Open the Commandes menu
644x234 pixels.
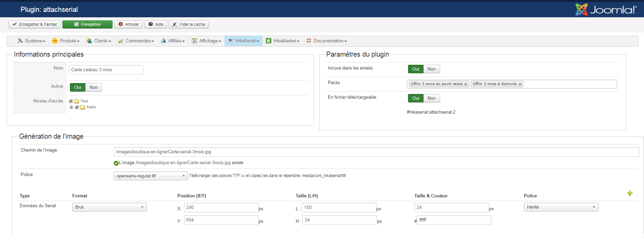click(136, 41)
